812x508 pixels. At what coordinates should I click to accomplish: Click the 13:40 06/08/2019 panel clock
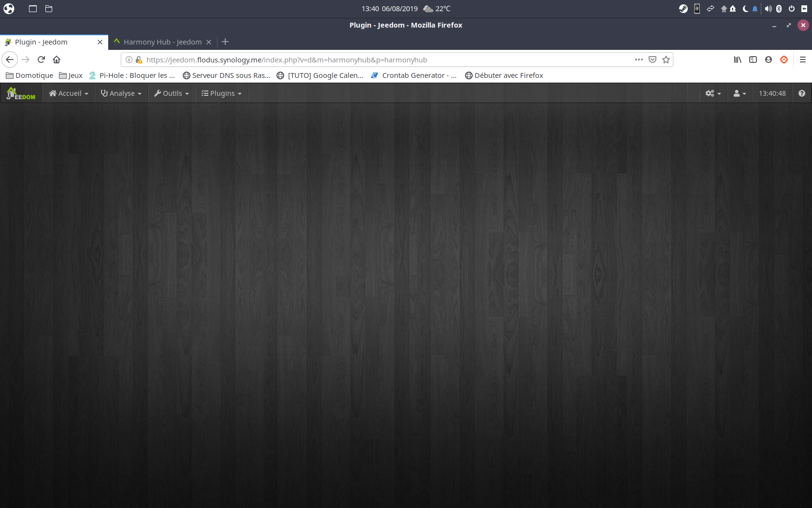390,9
